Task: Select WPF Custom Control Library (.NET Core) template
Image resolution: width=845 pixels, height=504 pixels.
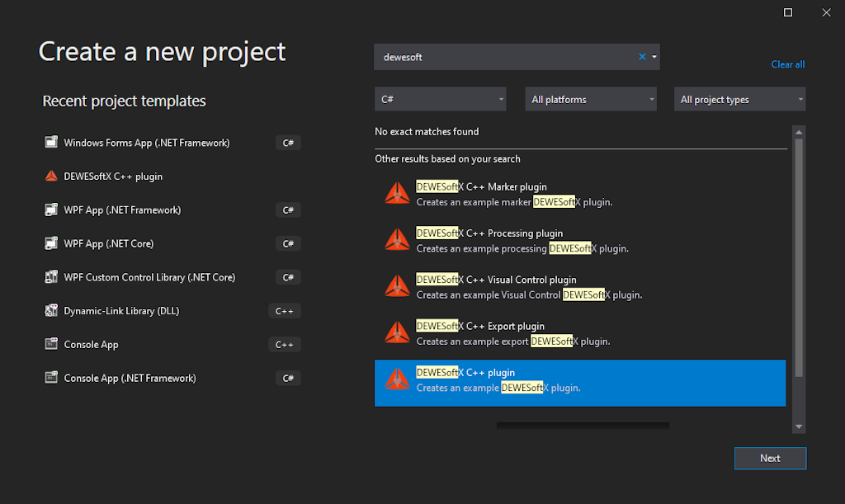Action: click(172, 277)
